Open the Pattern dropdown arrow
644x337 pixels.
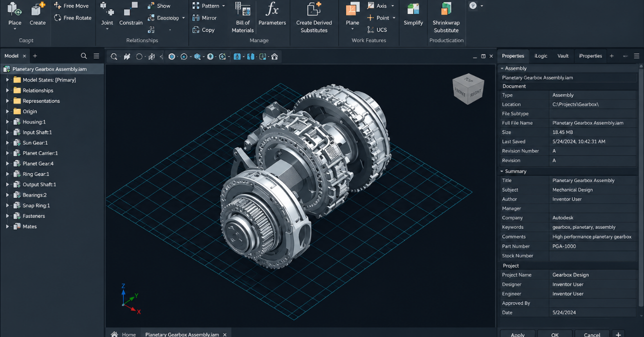click(x=224, y=6)
